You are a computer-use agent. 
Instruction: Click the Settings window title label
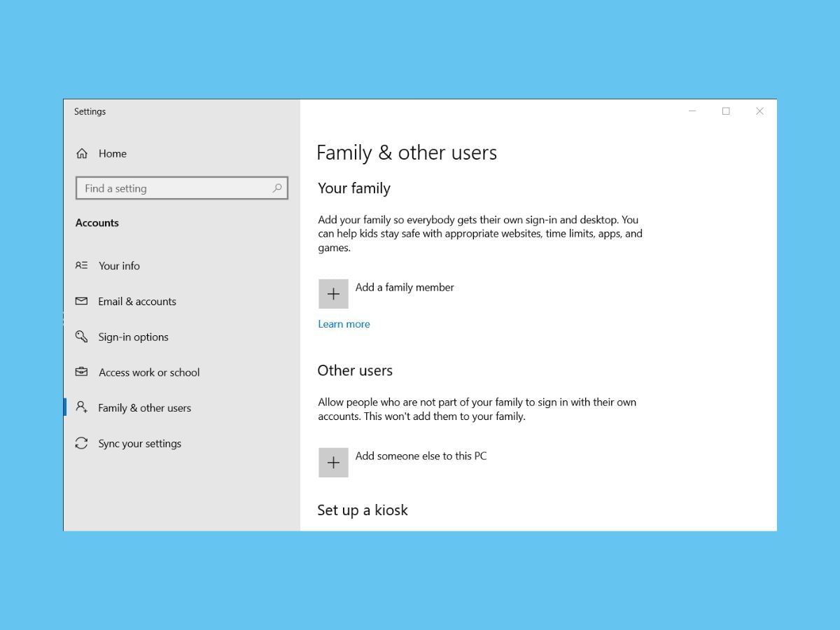click(90, 111)
